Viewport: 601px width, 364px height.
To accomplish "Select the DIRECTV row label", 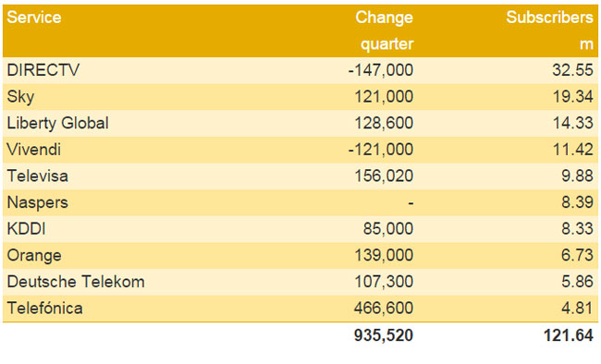I will (x=43, y=70).
